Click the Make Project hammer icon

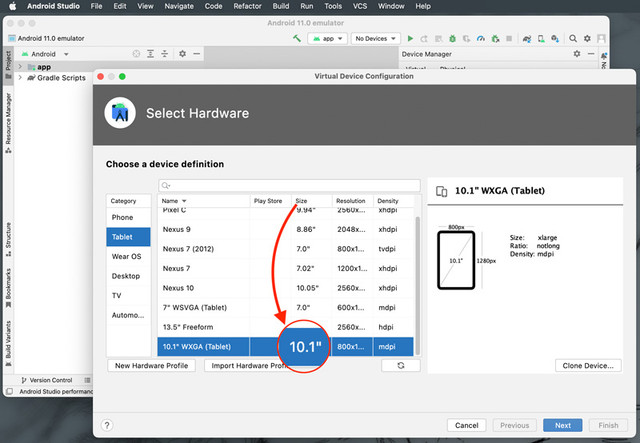297,38
